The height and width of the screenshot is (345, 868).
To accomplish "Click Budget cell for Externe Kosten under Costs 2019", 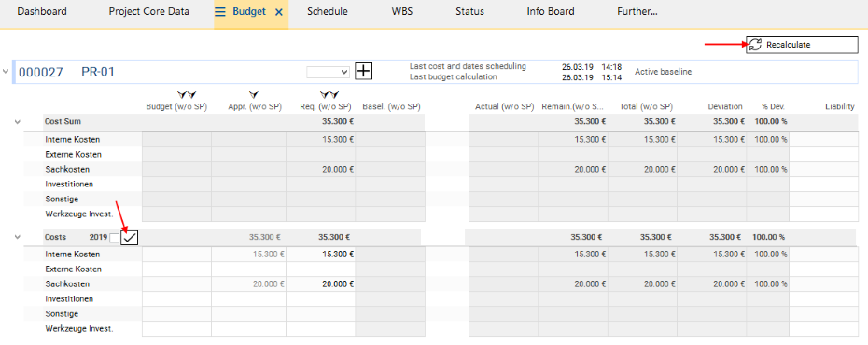I will (176, 269).
